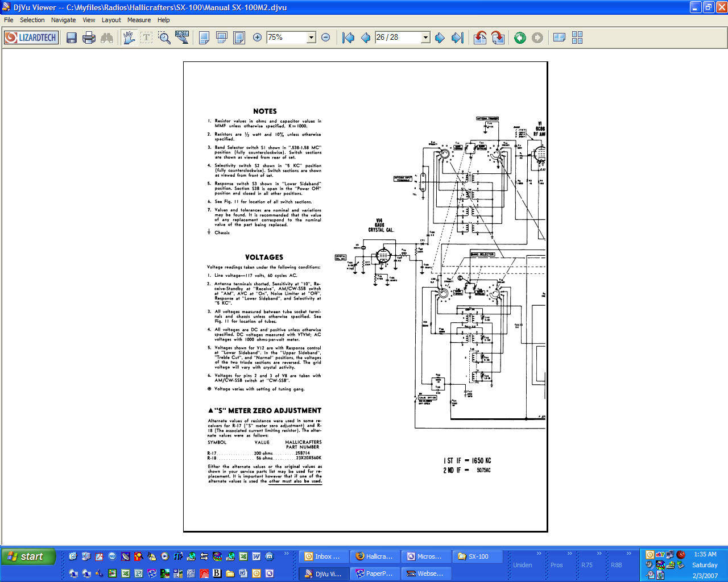Expand the Pros toolbar chevron
Screen dimensions: 728x582
(569, 554)
